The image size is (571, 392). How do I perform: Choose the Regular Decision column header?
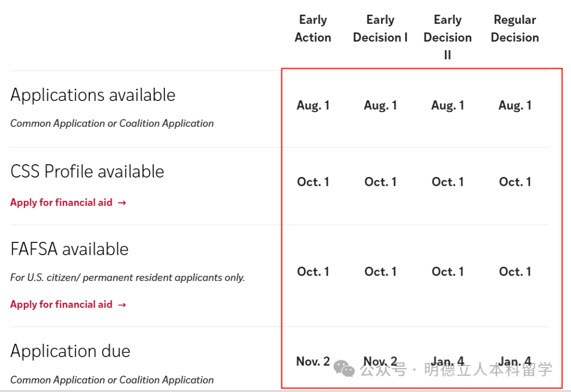(x=515, y=29)
